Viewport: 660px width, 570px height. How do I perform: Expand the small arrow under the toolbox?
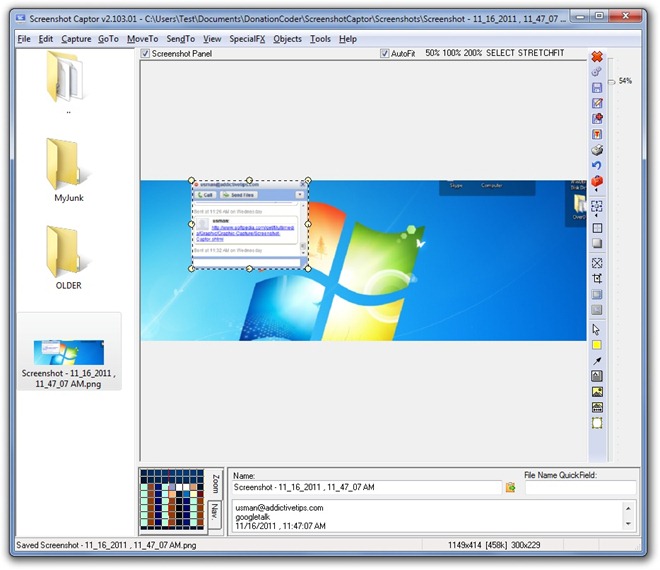[596, 190]
